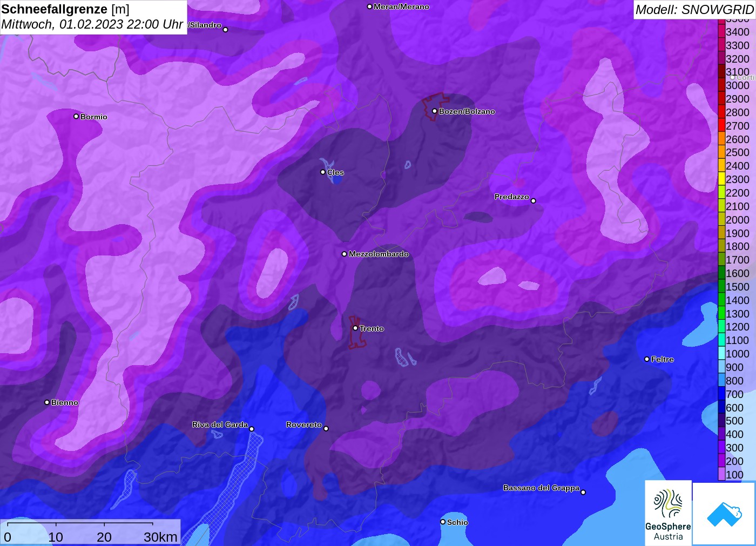
Task: Click the Riva del Garda marker
Action: (x=252, y=429)
